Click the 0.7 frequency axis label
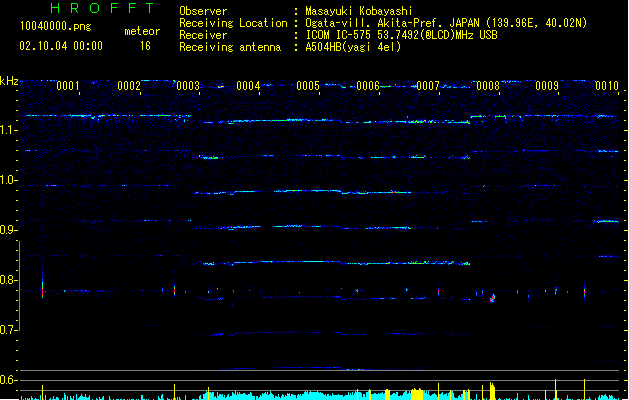 9,330
